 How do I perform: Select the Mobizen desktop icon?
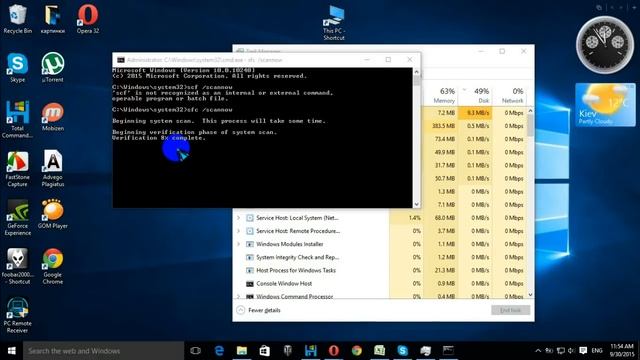[53, 117]
